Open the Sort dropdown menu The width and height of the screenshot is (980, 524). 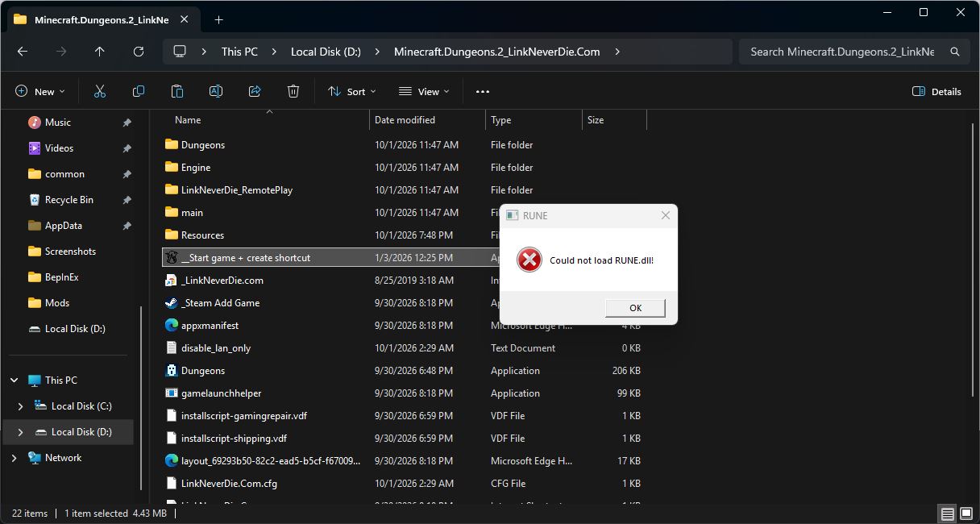(x=352, y=92)
